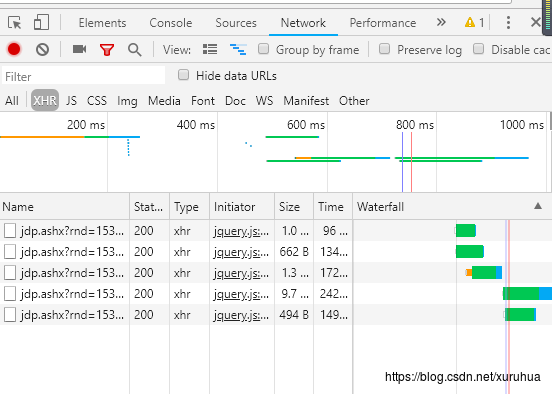This screenshot has width=552, height=394.
Task: Filter requests by JS
Action: [71, 101]
